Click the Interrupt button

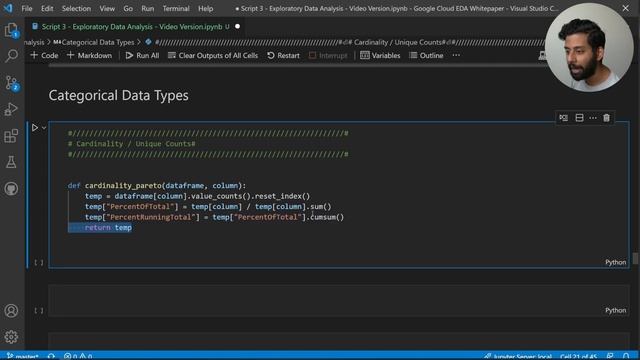328,56
